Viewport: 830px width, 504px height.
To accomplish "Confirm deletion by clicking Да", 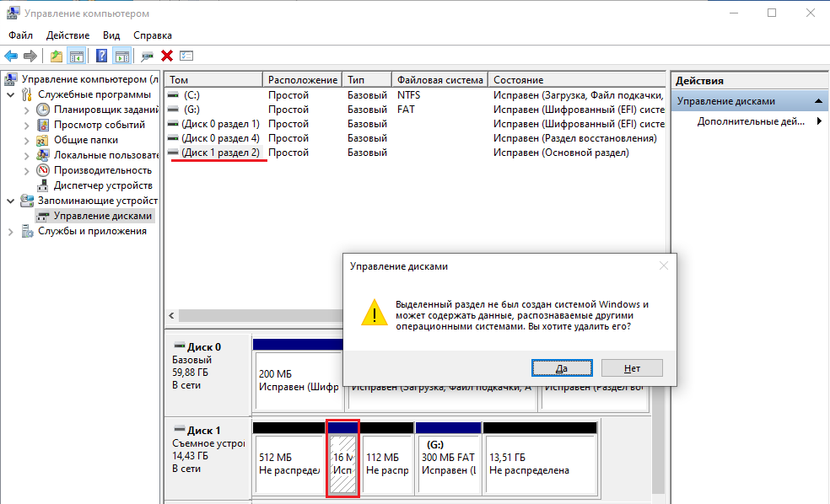I will (561, 367).
